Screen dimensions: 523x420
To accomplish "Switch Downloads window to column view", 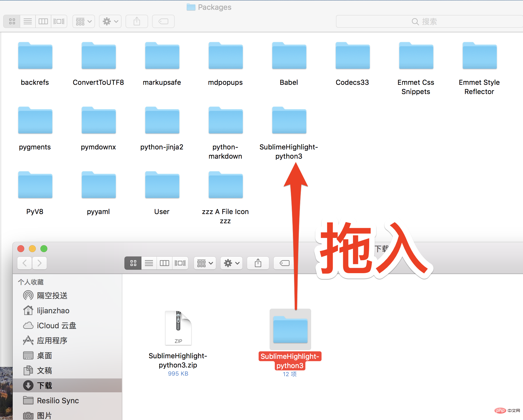I will click(x=165, y=263).
